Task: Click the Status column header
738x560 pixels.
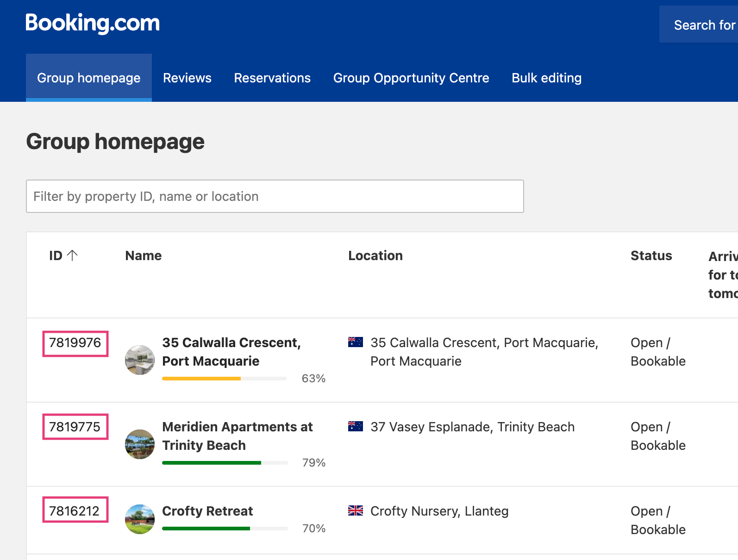Action: (x=651, y=255)
